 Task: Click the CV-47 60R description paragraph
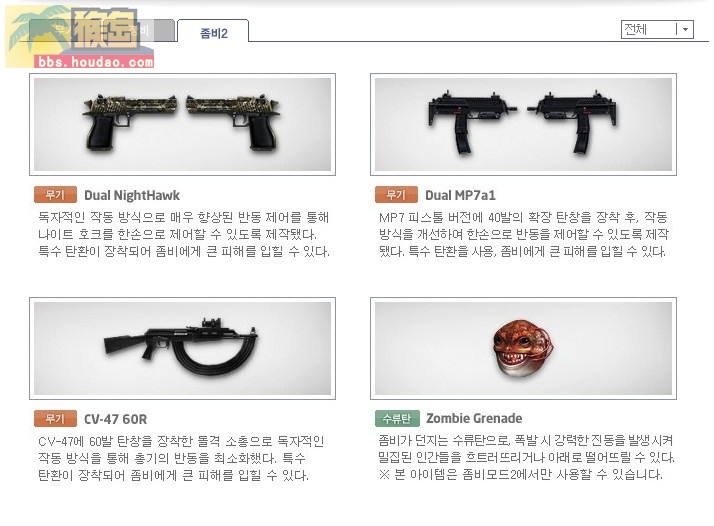[181, 458]
